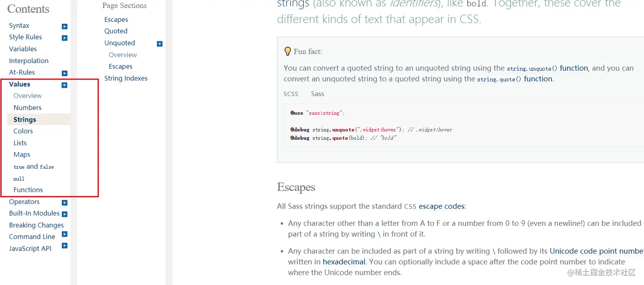Image resolution: width=644 pixels, height=285 pixels.
Task: Follow the escape codes link
Action: tap(442, 206)
